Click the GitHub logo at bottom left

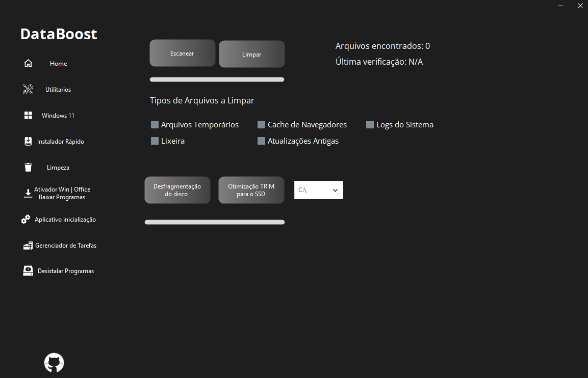point(54,362)
